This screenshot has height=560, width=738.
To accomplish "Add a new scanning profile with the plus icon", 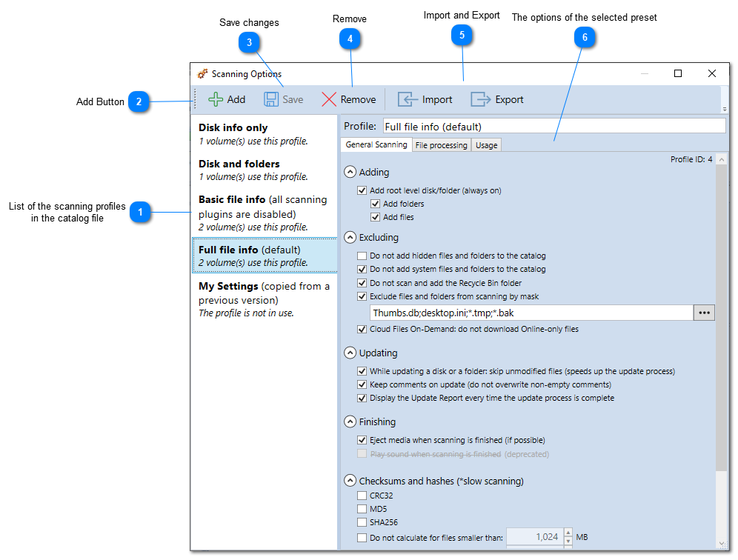I will tap(216, 99).
